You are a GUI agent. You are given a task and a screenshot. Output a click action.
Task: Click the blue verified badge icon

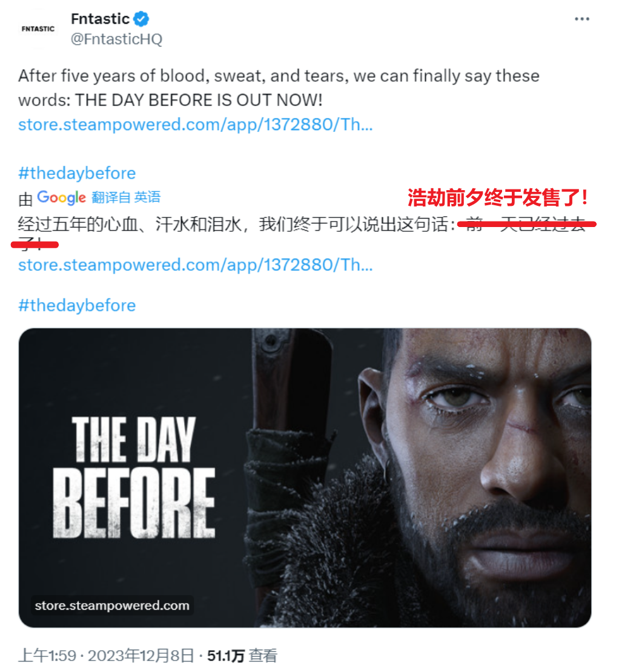[141, 19]
